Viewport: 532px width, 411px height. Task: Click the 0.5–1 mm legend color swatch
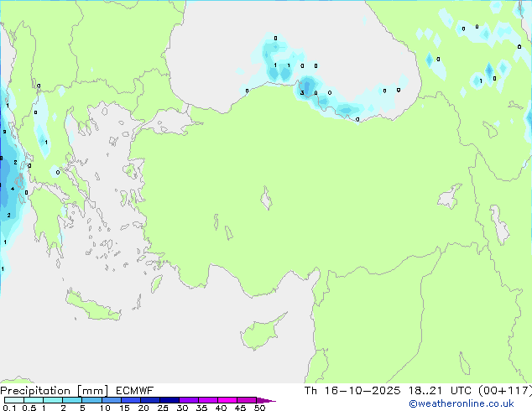click(x=34, y=400)
